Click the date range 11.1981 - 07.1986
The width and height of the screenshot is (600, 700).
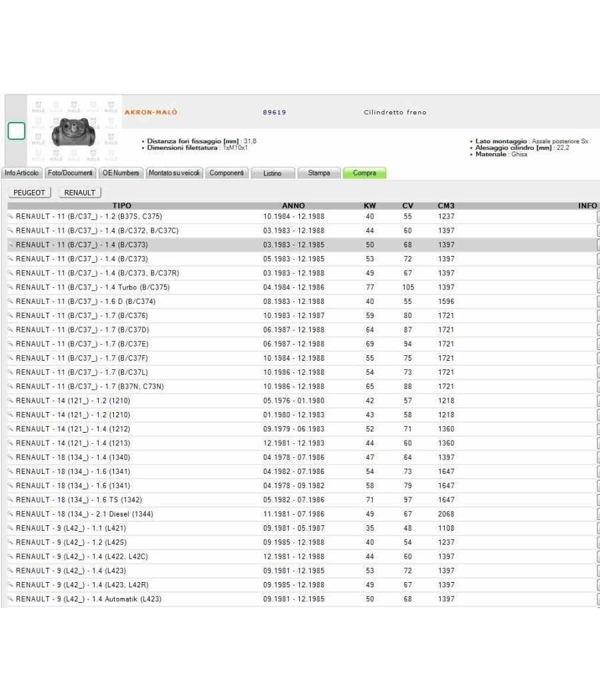click(294, 514)
